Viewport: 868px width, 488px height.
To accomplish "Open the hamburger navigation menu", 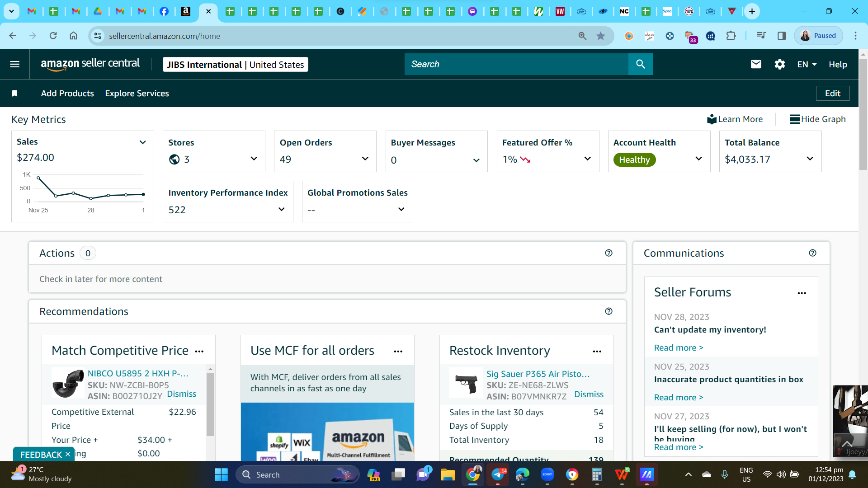I will (x=15, y=64).
